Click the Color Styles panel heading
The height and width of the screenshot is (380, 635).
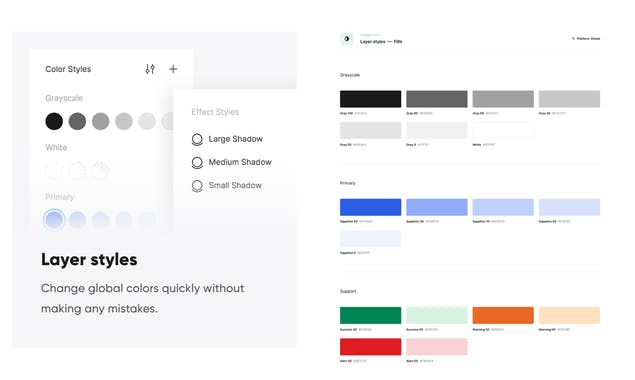(x=68, y=69)
